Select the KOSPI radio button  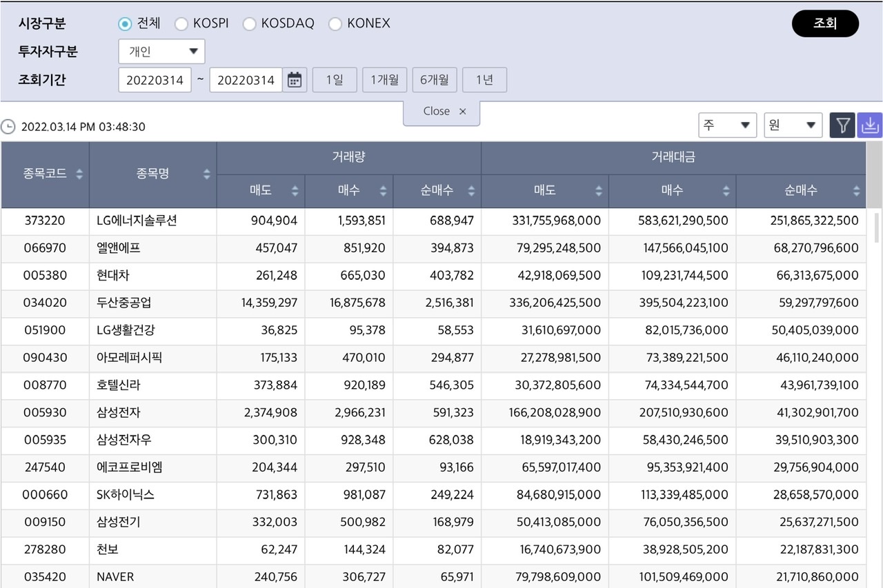pyautogui.click(x=181, y=24)
